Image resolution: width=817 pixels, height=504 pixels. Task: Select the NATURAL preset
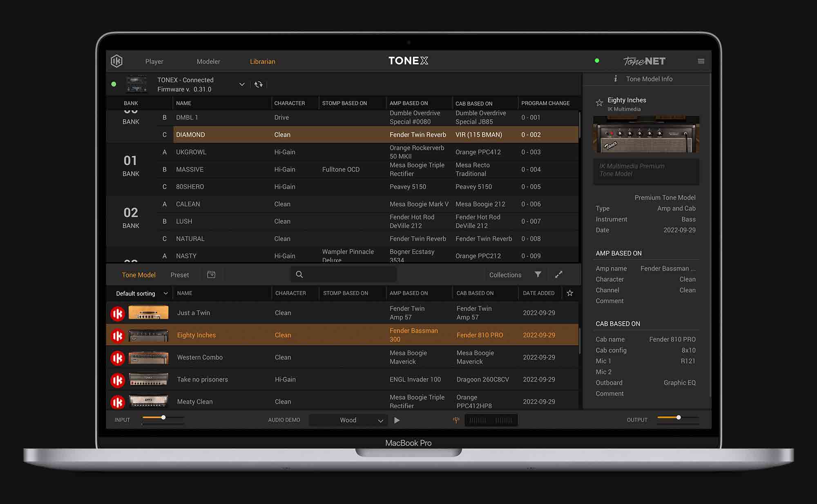368,239
